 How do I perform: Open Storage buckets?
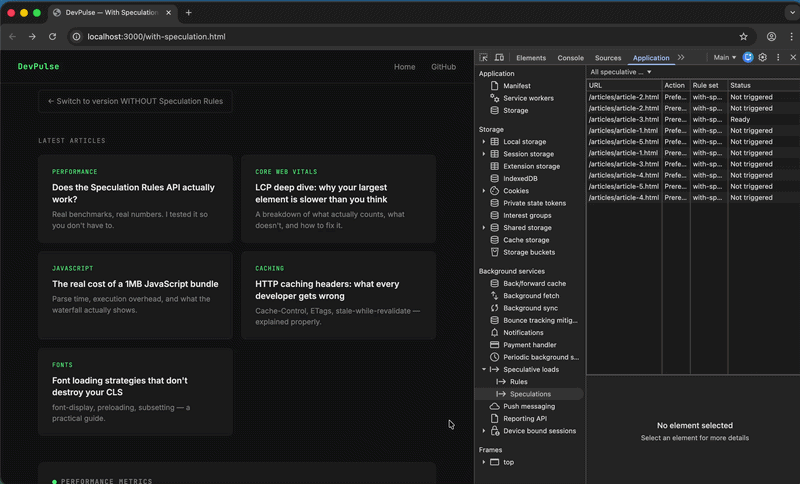(529, 252)
